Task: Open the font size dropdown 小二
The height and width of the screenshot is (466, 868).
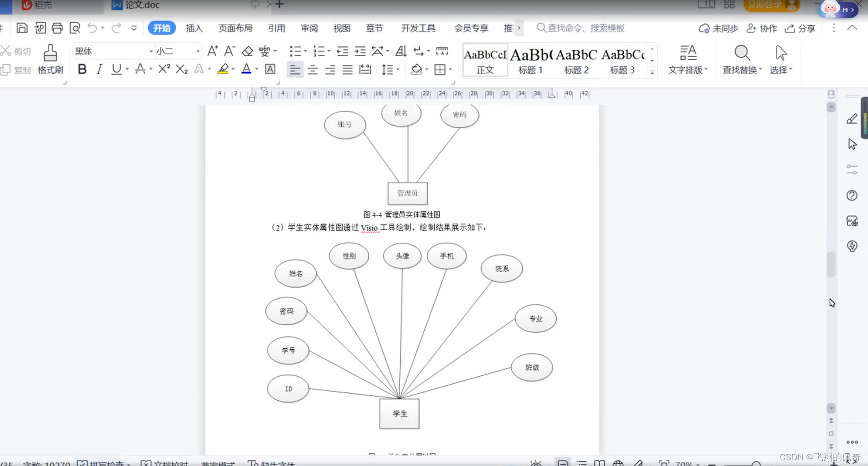Action: tap(198, 51)
